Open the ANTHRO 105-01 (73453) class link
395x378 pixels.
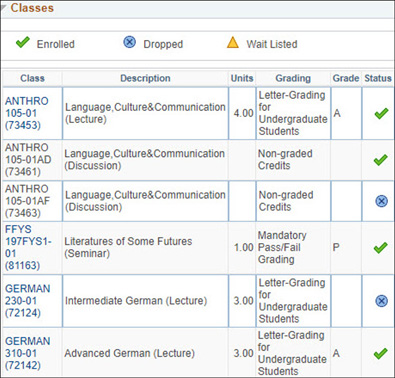[27, 113]
